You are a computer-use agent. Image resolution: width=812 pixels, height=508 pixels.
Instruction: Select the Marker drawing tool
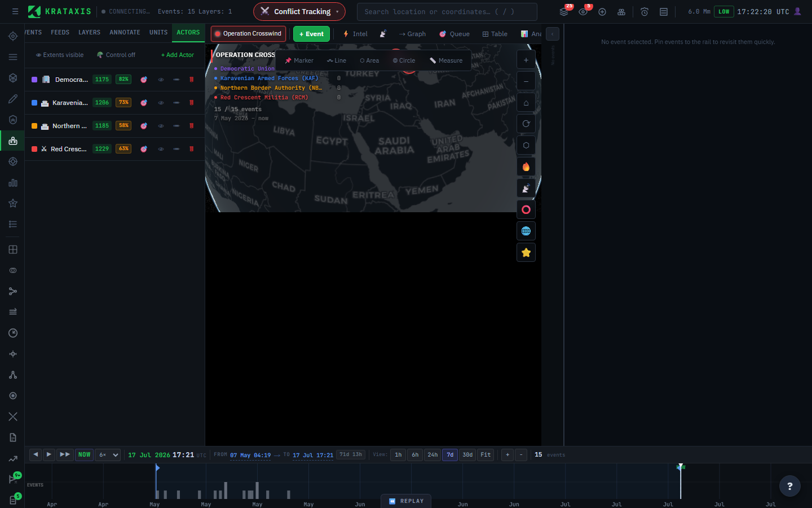pos(299,60)
